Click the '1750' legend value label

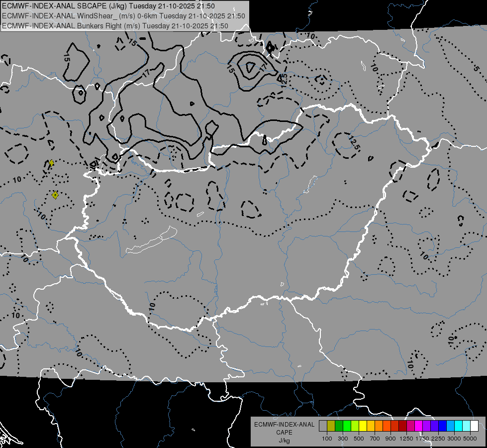coord(422,439)
